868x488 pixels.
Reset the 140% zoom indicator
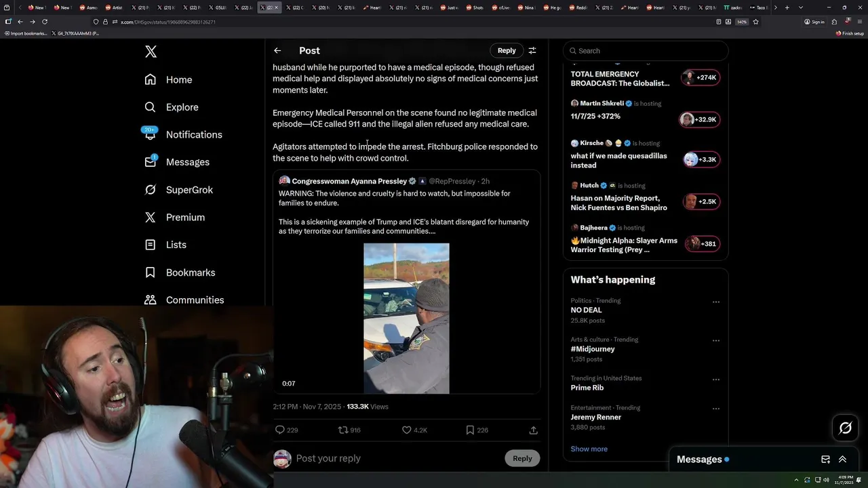click(x=742, y=22)
